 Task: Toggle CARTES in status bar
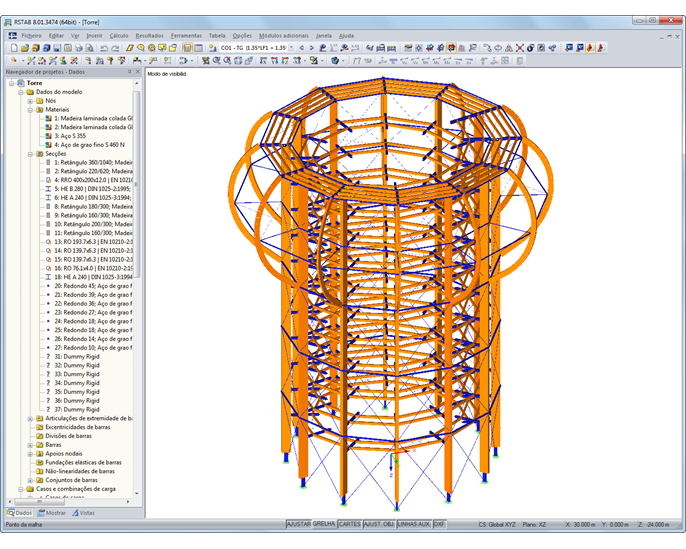(350, 524)
